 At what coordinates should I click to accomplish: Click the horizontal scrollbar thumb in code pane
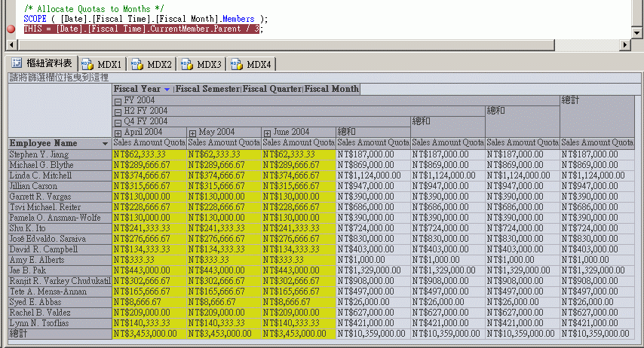[286, 44]
